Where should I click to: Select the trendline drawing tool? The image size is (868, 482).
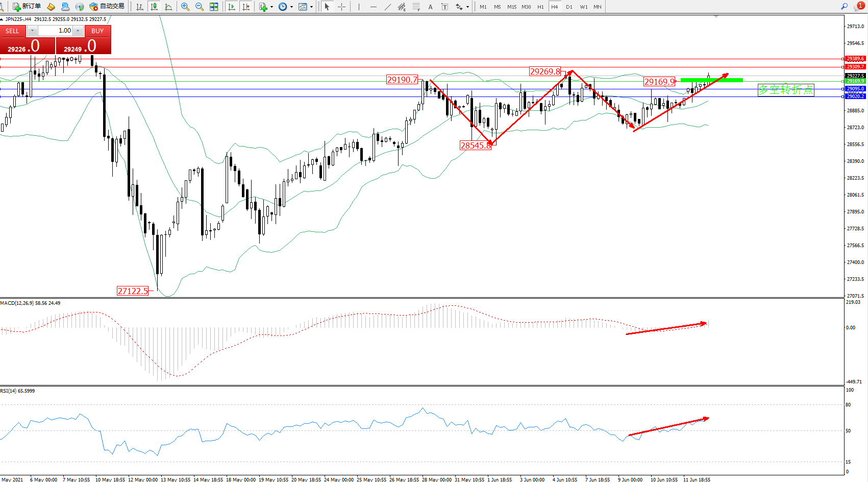click(x=388, y=7)
